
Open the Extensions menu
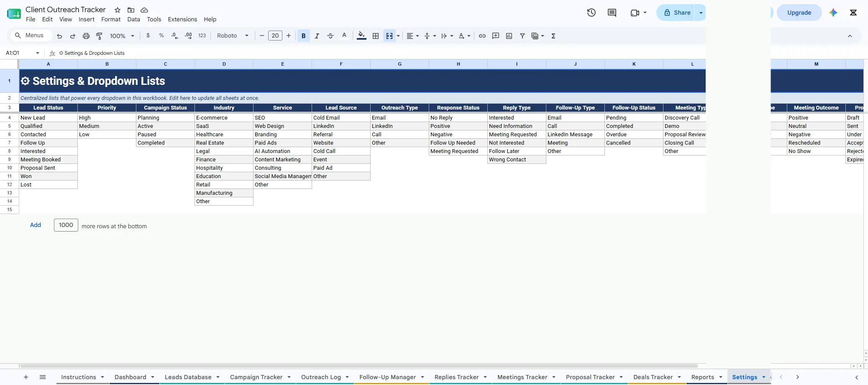[x=182, y=19]
